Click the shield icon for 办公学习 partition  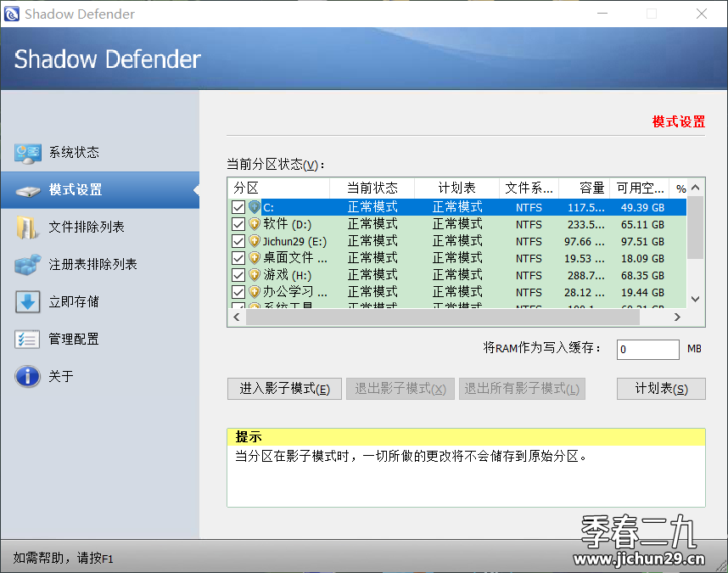[254, 292]
